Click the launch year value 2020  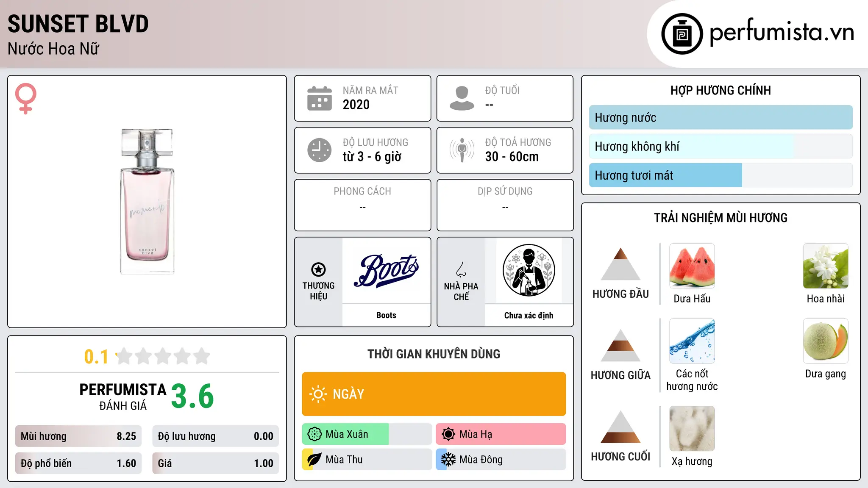click(356, 105)
